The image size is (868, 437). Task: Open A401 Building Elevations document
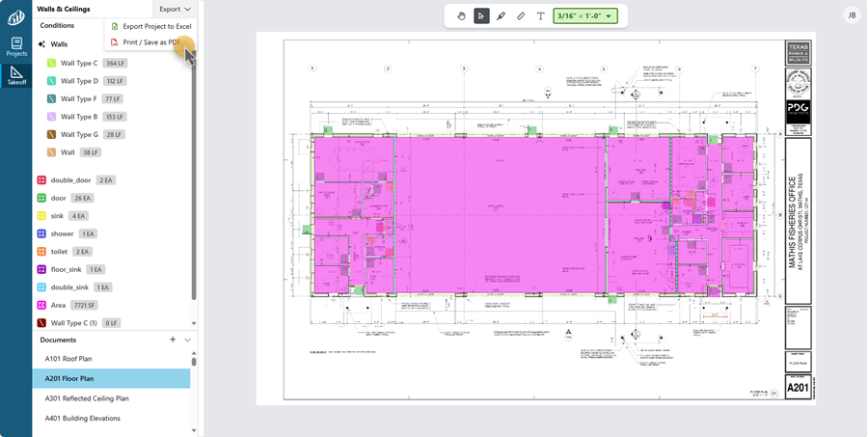(x=111, y=419)
